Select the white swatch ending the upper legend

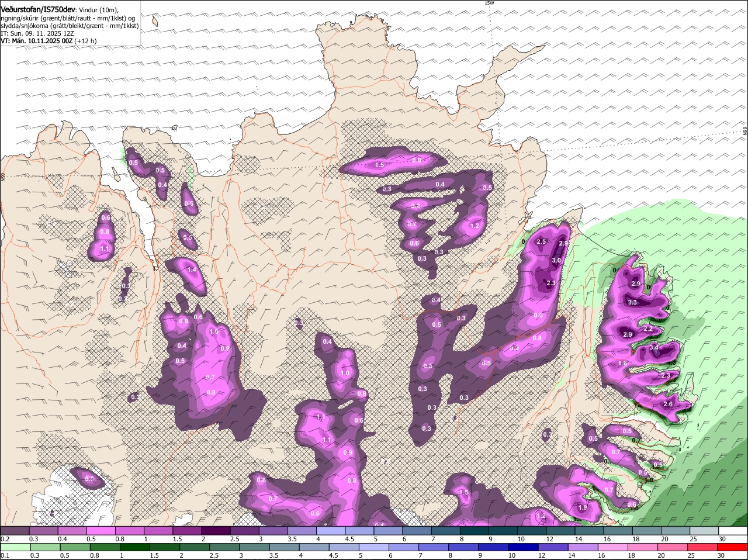pyautogui.click(x=733, y=531)
